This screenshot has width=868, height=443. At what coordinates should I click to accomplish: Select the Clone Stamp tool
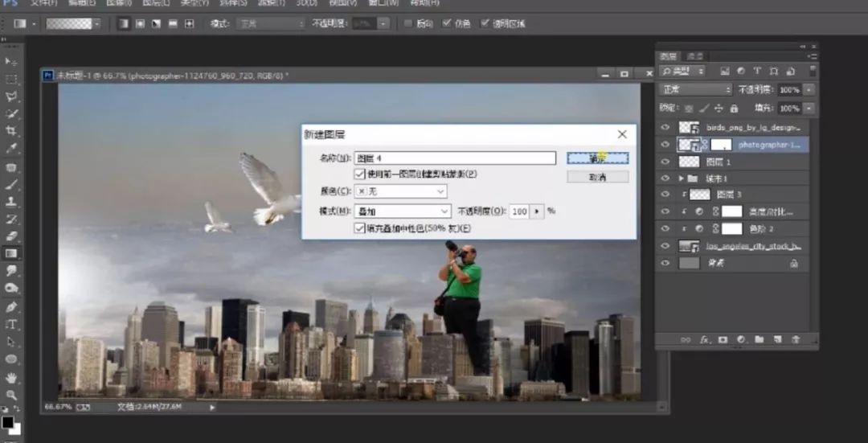pyautogui.click(x=10, y=202)
